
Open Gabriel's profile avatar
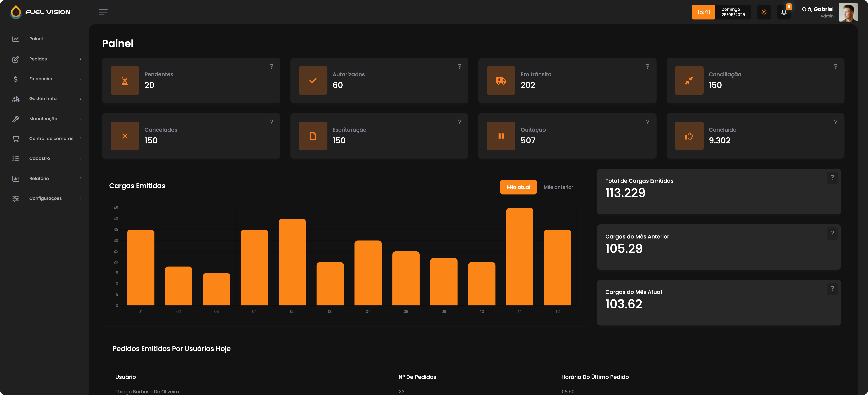coord(848,12)
